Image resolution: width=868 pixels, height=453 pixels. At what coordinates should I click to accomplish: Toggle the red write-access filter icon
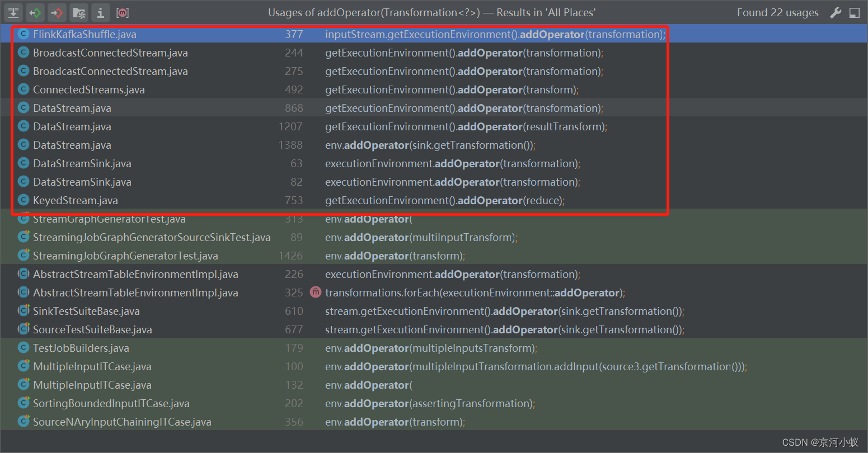(x=57, y=12)
